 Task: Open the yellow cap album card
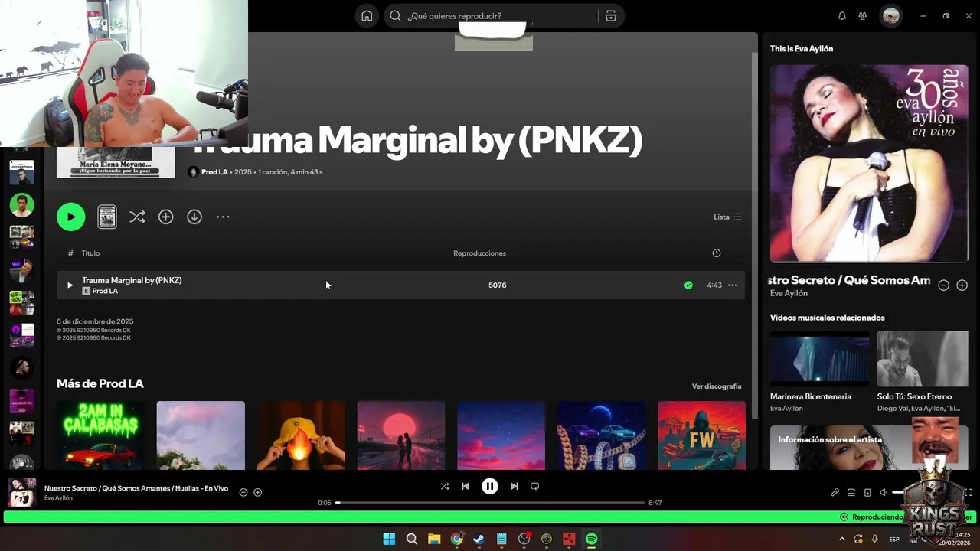point(301,435)
